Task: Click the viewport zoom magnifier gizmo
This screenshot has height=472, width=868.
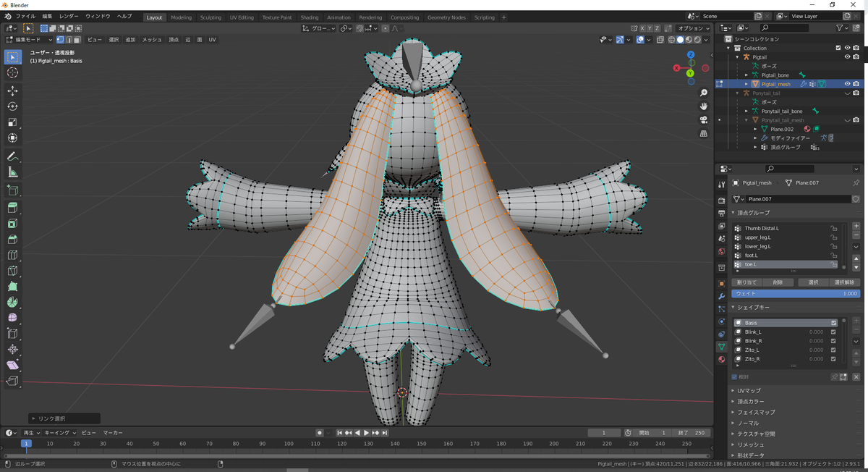Action: (x=704, y=93)
